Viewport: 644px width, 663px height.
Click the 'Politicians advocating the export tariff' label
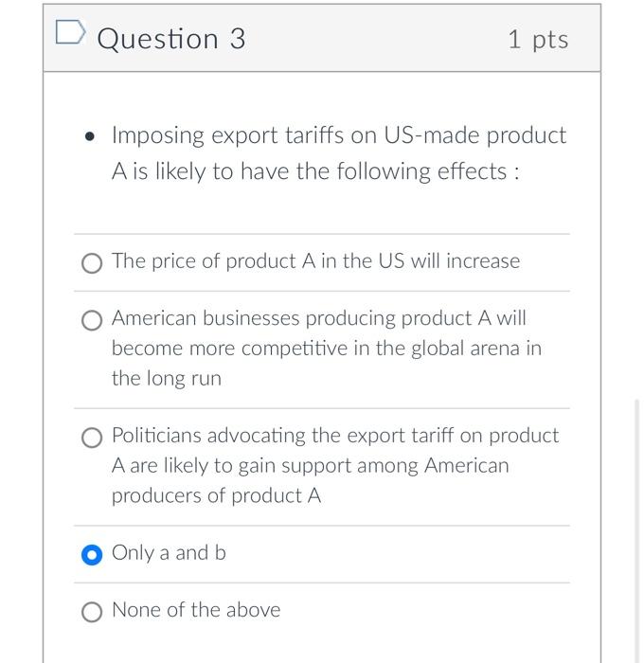coord(335,436)
